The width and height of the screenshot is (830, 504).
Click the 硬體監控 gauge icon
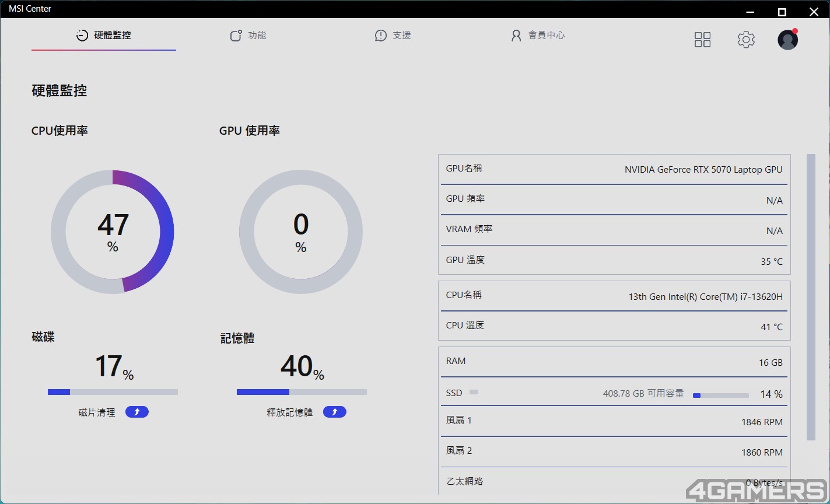coord(82,36)
